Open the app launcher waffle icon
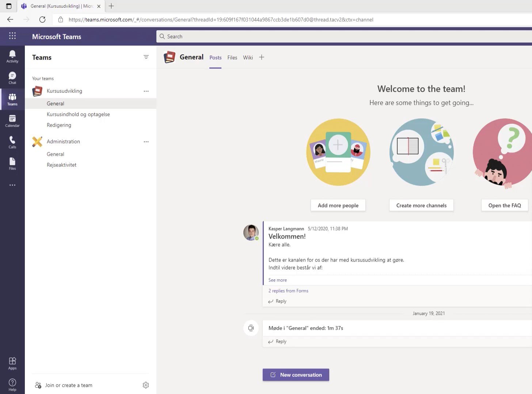The image size is (532, 394). point(12,36)
